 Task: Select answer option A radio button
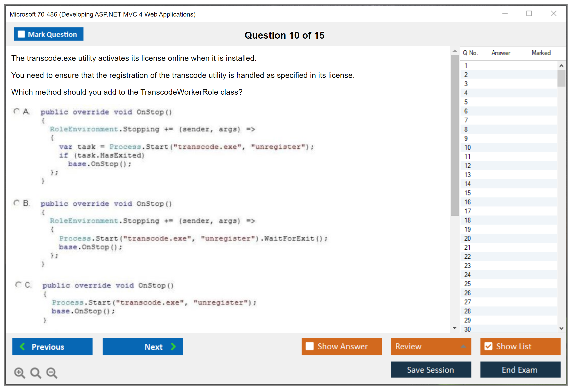pos(17,111)
